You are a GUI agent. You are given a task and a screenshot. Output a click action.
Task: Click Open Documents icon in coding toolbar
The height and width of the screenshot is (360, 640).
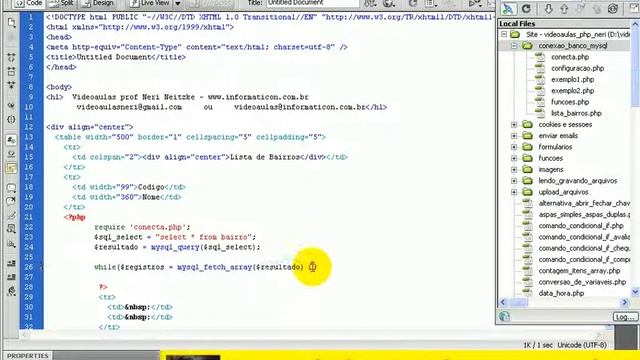(11, 23)
